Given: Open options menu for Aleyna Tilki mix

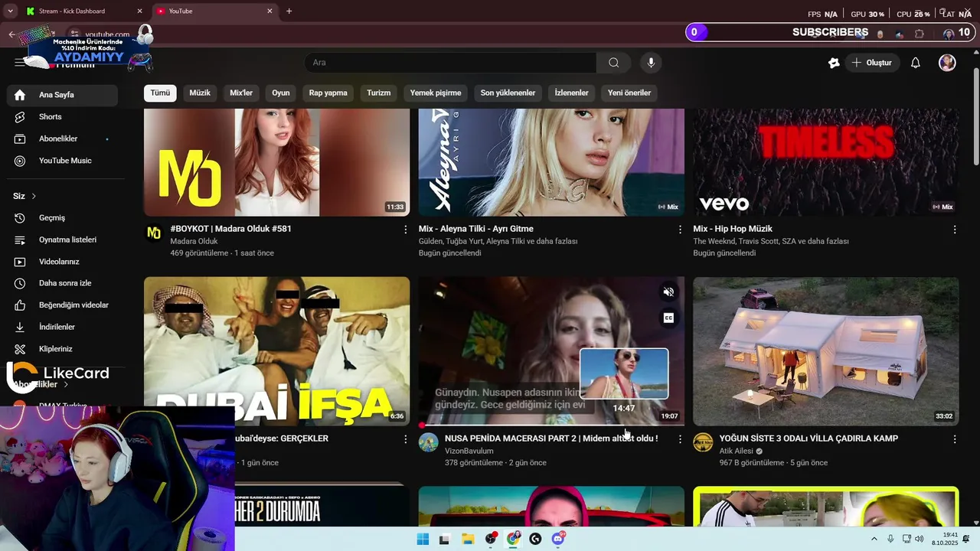Looking at the screenshot, I should pos(680,229).
